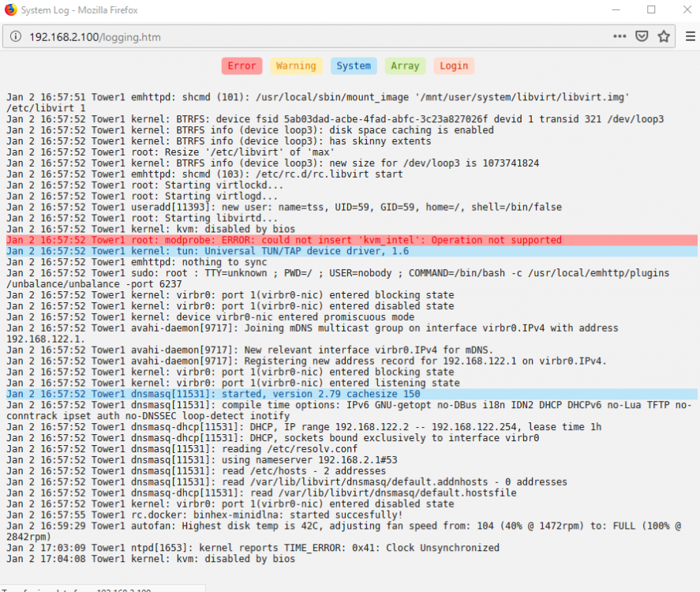Click the 'Resize /etc/libvirt of max' line

tap(170, 152)
